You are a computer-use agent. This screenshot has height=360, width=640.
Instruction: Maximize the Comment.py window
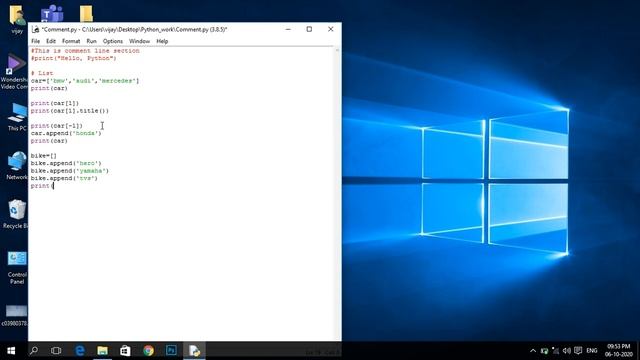(x=309, y=29)
